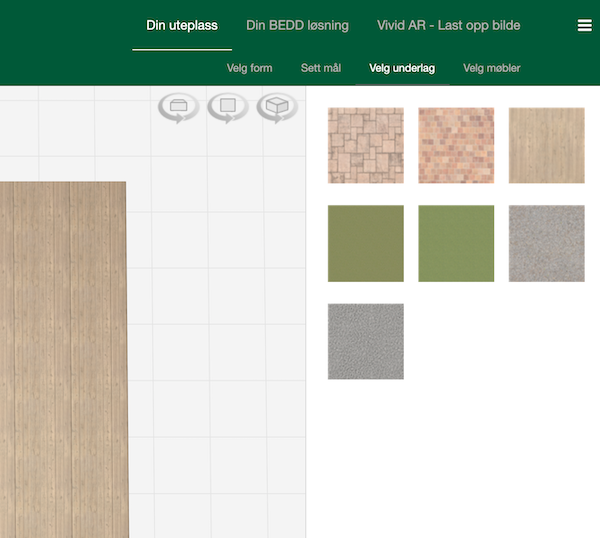This screenshot has width=600, height=538.
Task: Go to the Velg form step
Action: pyautogui.click(x=250, y=68)
